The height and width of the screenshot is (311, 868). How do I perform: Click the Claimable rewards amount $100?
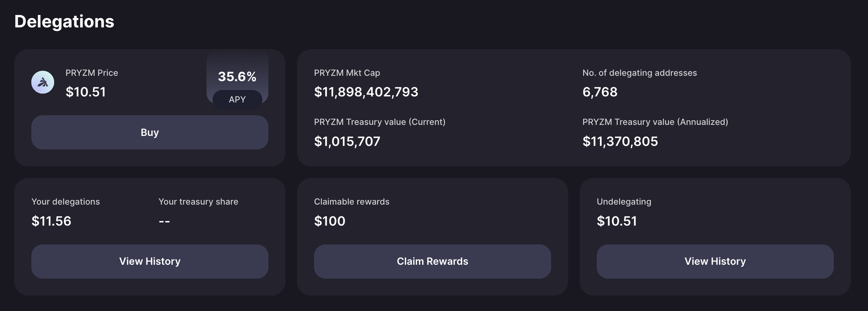point(330,221)
